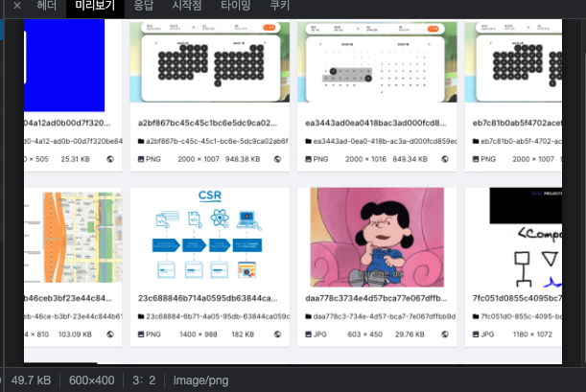
Task: Click the 603 × 450 dimensions text
Action: pyautogui.click(x=364, y=334)
